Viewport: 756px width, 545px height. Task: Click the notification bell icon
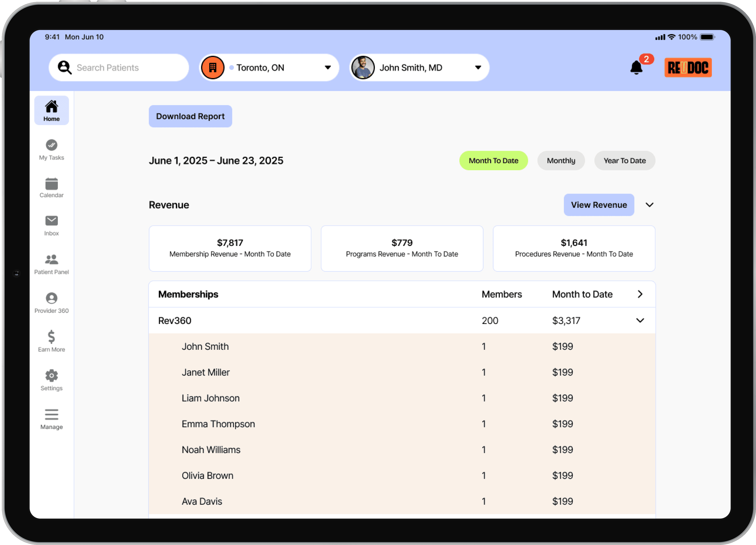click(636, 68)
